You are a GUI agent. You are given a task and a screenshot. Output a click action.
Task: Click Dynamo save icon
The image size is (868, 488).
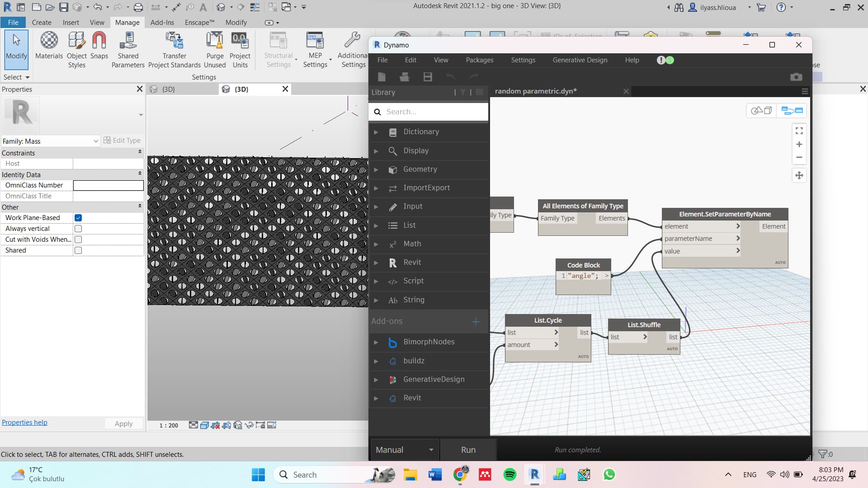coord(427,77)
